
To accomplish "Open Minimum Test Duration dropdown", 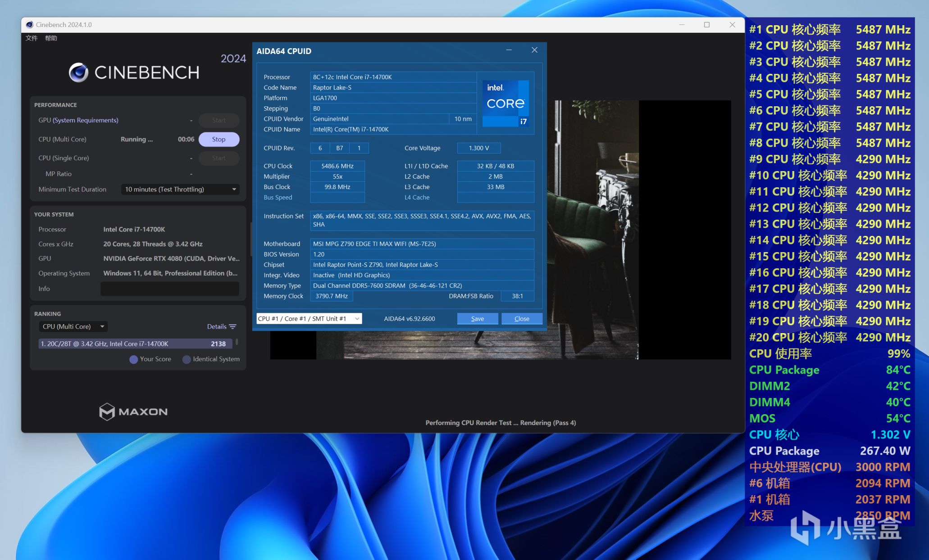I will point(180,190).
